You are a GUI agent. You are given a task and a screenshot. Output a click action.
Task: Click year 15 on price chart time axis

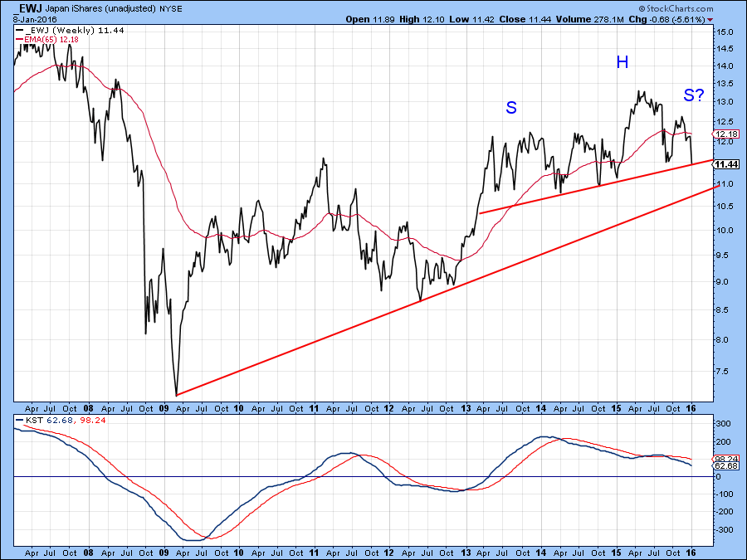coord(616,408)
